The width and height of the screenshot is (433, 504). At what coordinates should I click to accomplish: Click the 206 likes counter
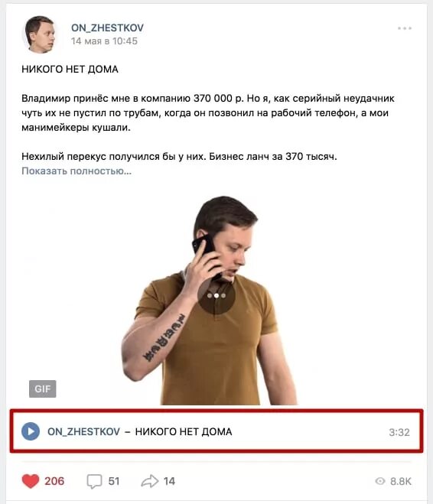click(54, 481)
